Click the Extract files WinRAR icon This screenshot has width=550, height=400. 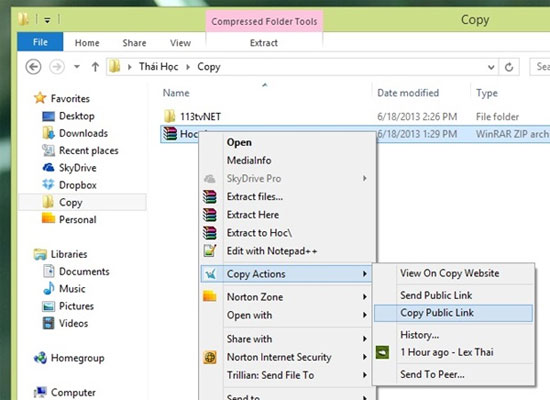[x=209, y=196]
